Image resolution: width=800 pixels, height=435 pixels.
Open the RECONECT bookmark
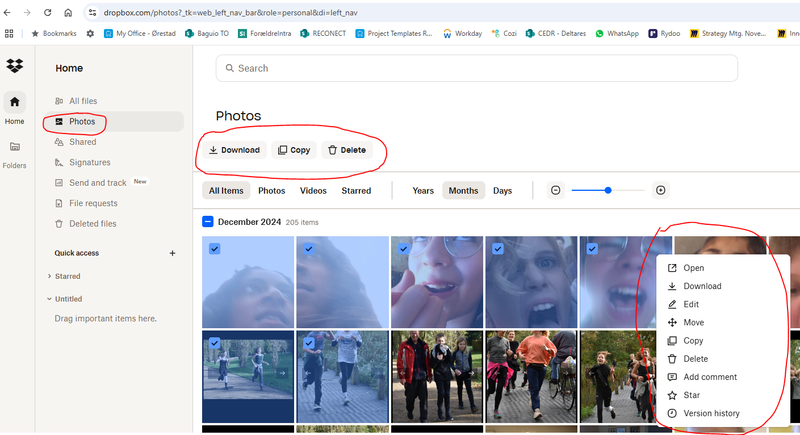(x=323, y=34)
